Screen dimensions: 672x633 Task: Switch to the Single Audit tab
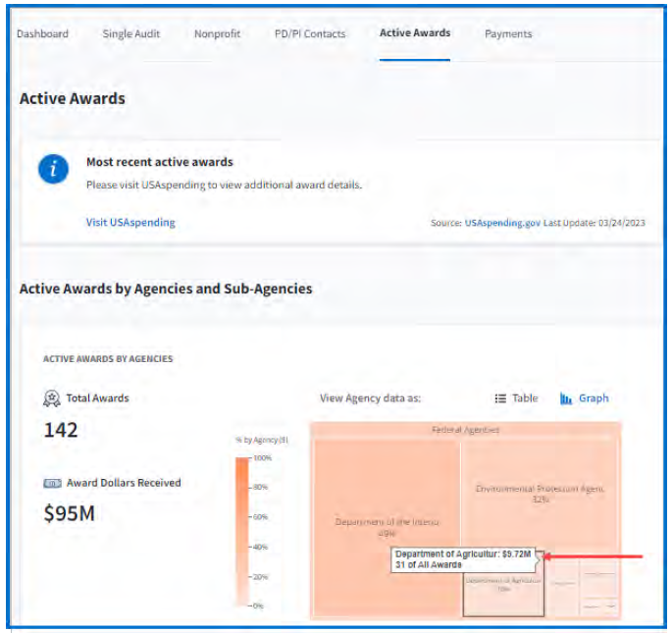pyautogui.click(x=131, y=33)
